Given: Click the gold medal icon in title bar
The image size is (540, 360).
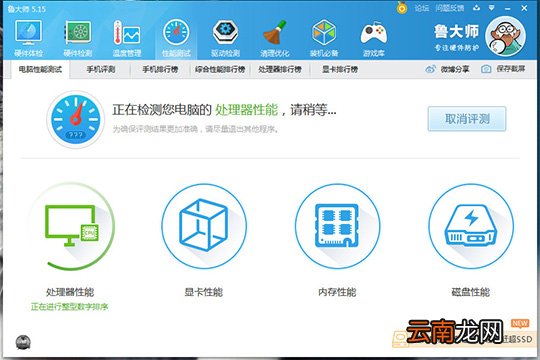Looking at the screenshot, I should click(x=402, y=8).
